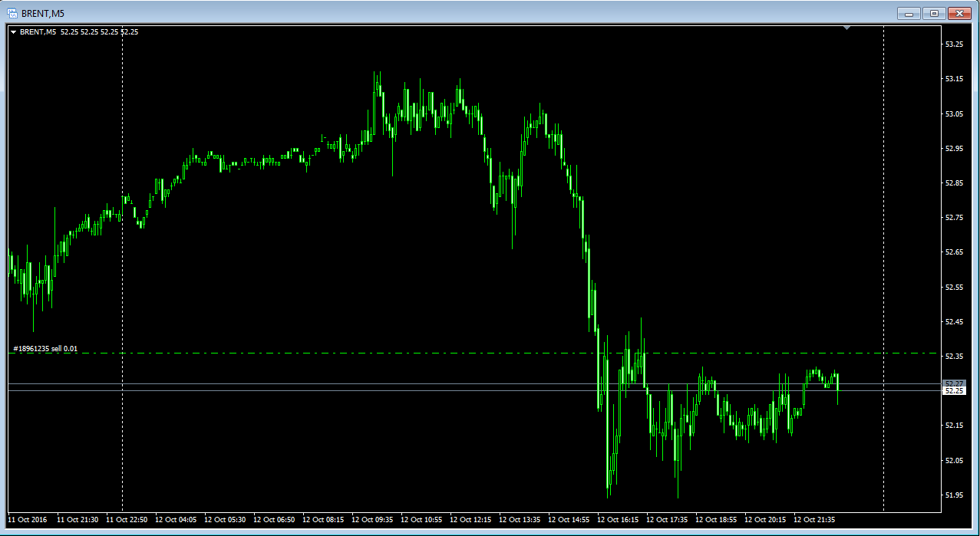Click the 53.15 price scale label

tap(954, 79)
